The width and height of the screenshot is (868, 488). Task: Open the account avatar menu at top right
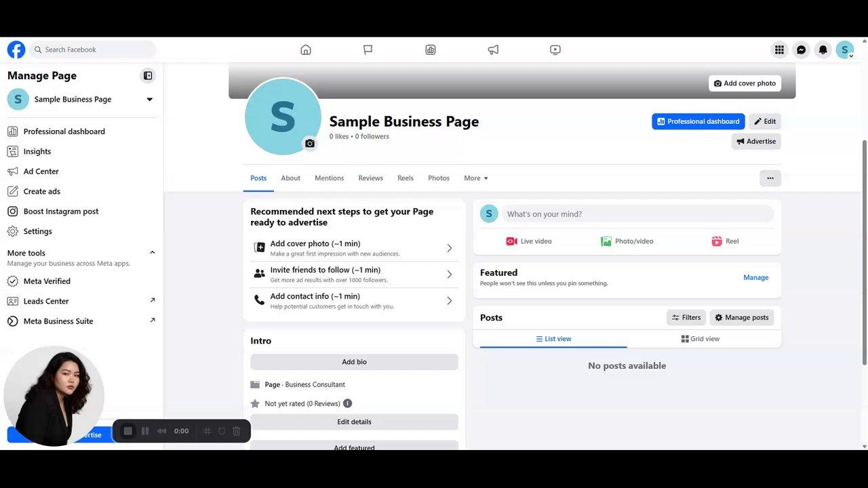[x=845, y=49]
